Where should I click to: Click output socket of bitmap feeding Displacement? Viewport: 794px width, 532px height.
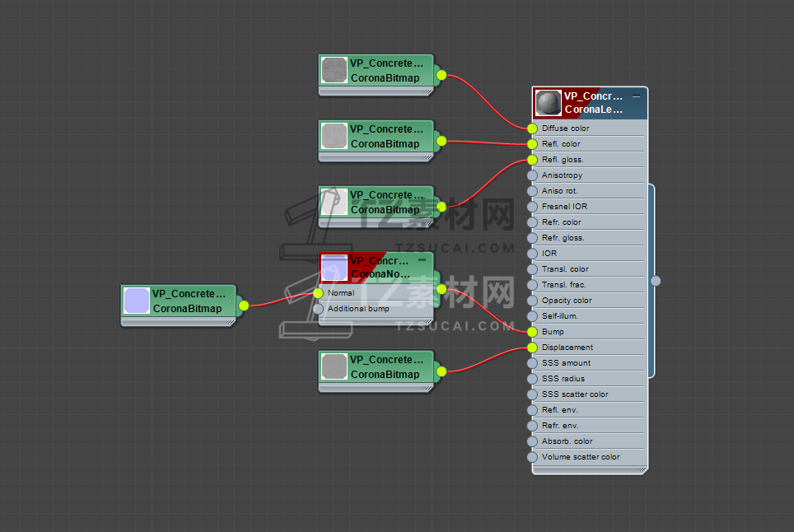pyautogui.click(x=441, y=371)
